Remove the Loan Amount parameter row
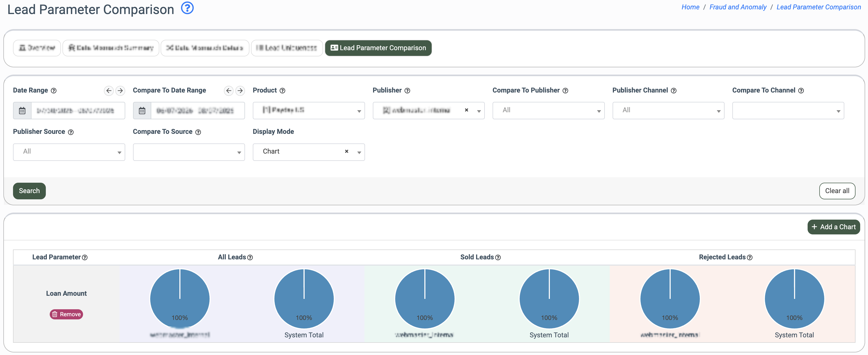 tap(66, 314)
